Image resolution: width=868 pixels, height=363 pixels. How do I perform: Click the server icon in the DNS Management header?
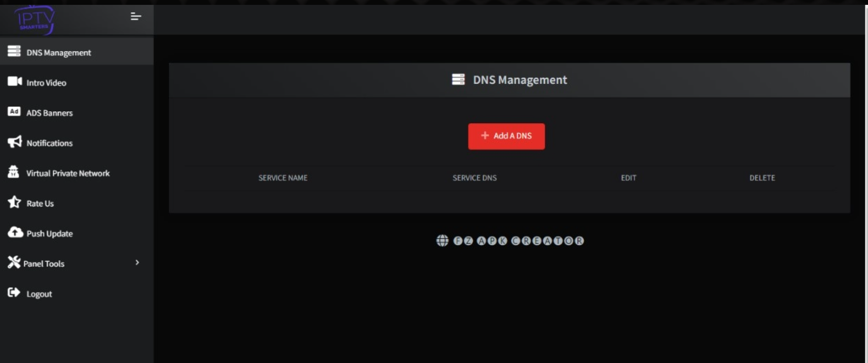coord(458,80)
